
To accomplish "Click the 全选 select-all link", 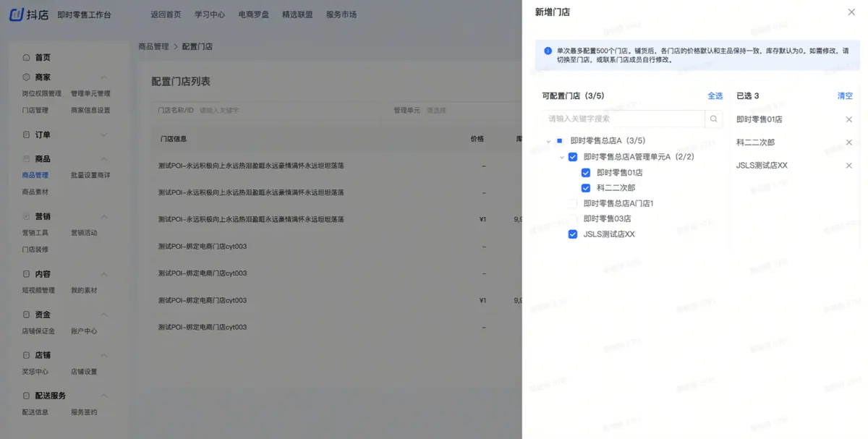I will pos(715,95).
